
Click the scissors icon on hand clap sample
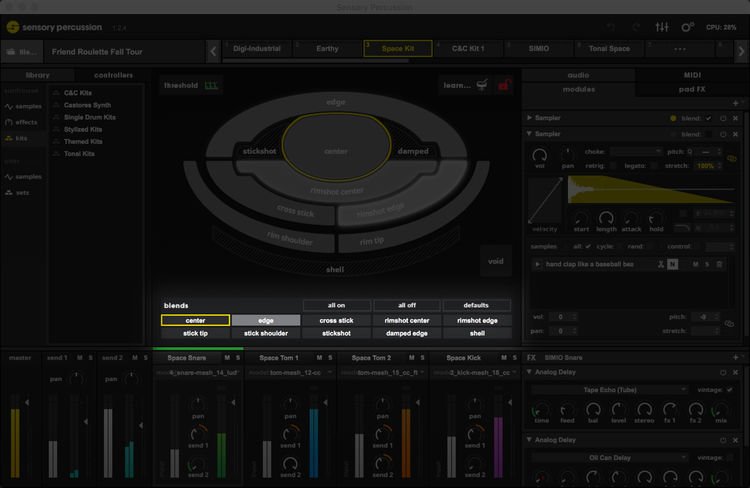[x=661, y=264]
